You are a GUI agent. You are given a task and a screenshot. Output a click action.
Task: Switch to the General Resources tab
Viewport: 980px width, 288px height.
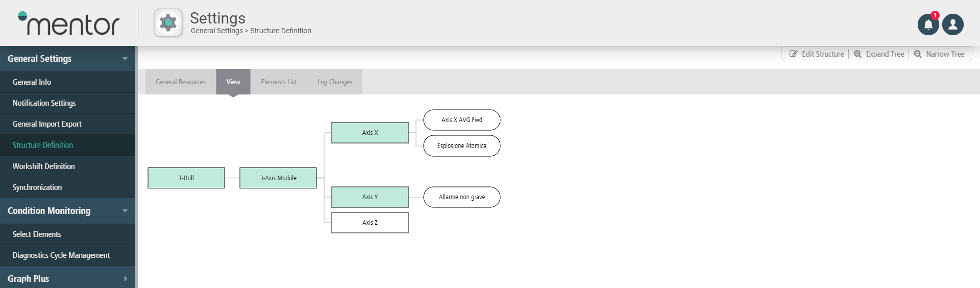click(x=181, y=82)
